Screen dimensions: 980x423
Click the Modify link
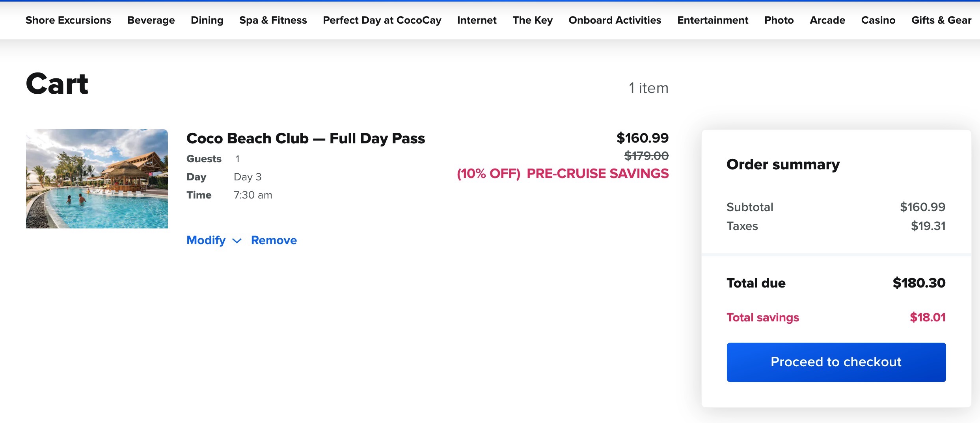coord(206,240)
